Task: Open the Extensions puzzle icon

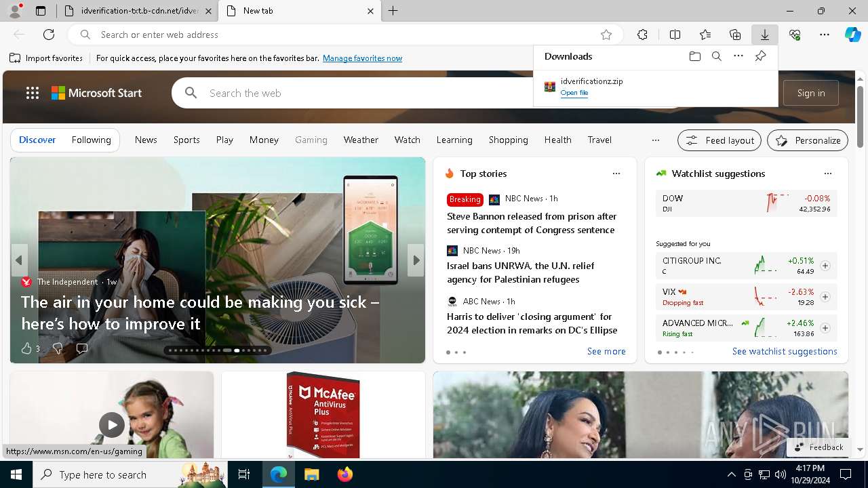Action: (x=642, y=35)
